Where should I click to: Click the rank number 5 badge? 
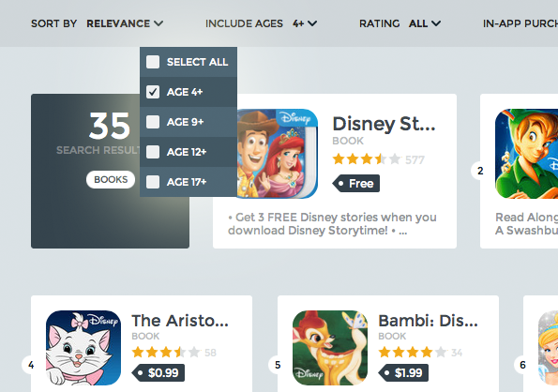278,365
